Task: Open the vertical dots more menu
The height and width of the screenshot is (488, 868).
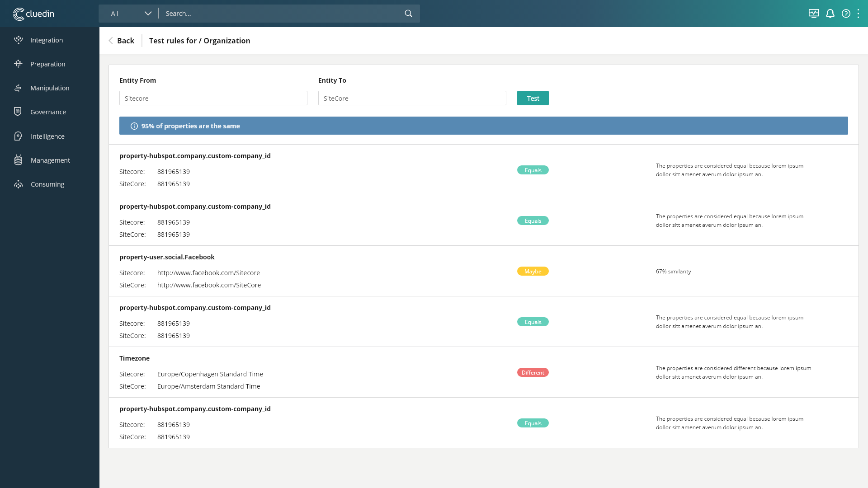Action: click(858, 14)
